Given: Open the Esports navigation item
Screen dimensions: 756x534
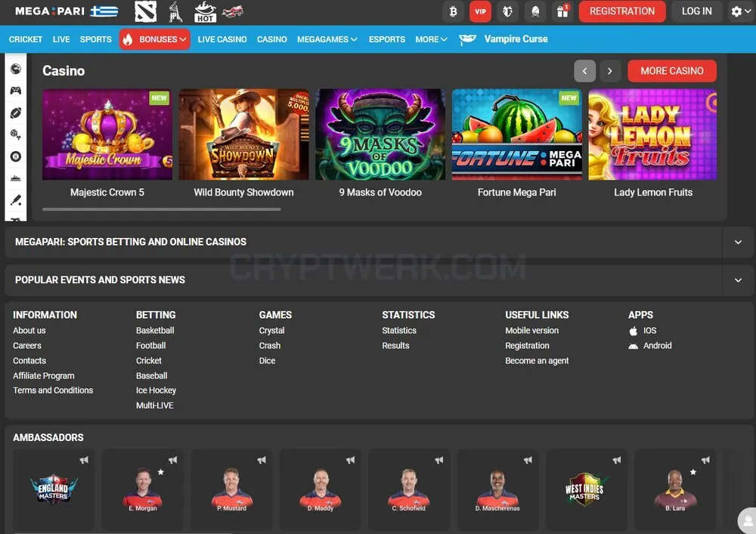Looking at the screenshot, I should (387, 39).
